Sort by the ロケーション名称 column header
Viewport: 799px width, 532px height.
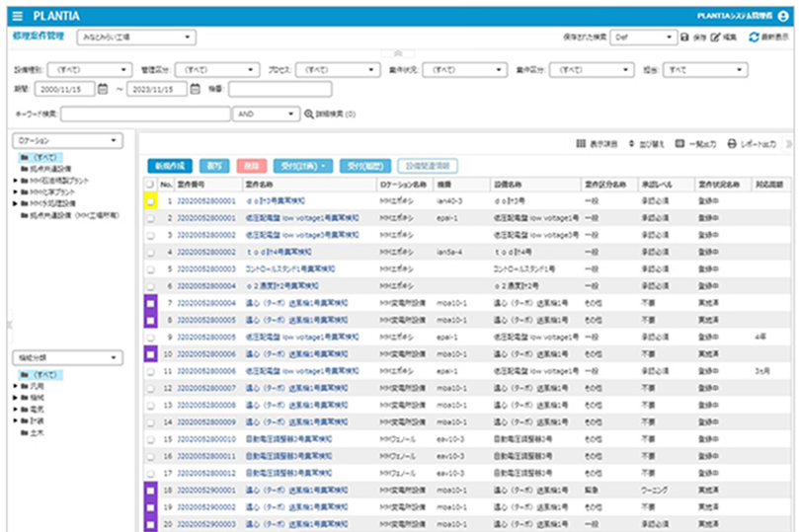click(403, 185)
